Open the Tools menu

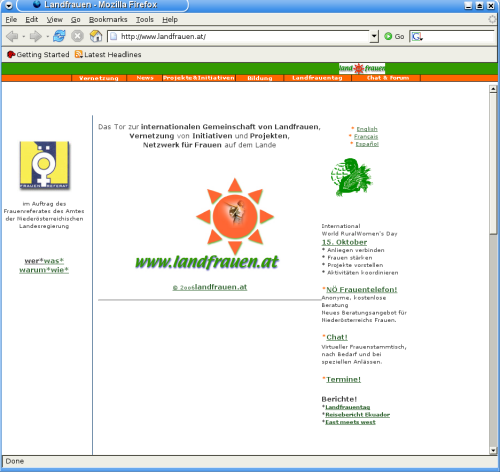coord(145,20)
